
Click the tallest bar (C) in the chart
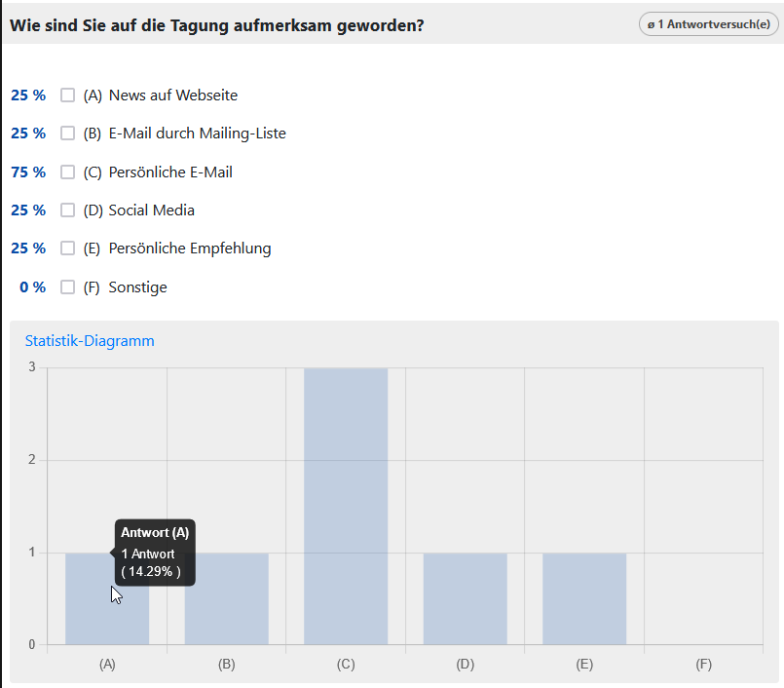346,507
